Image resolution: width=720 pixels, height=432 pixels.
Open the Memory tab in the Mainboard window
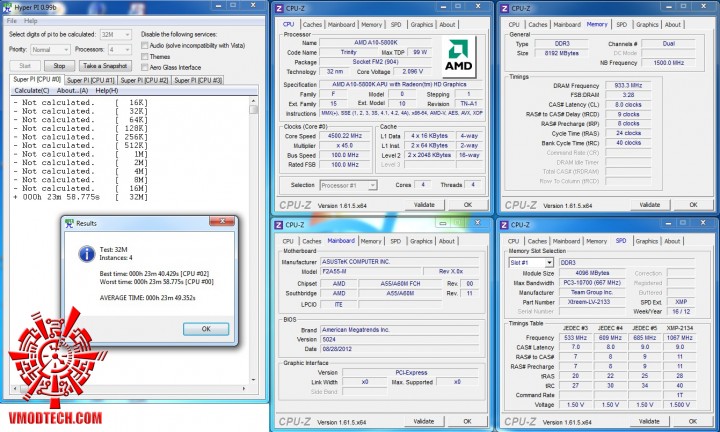(371, 241)
